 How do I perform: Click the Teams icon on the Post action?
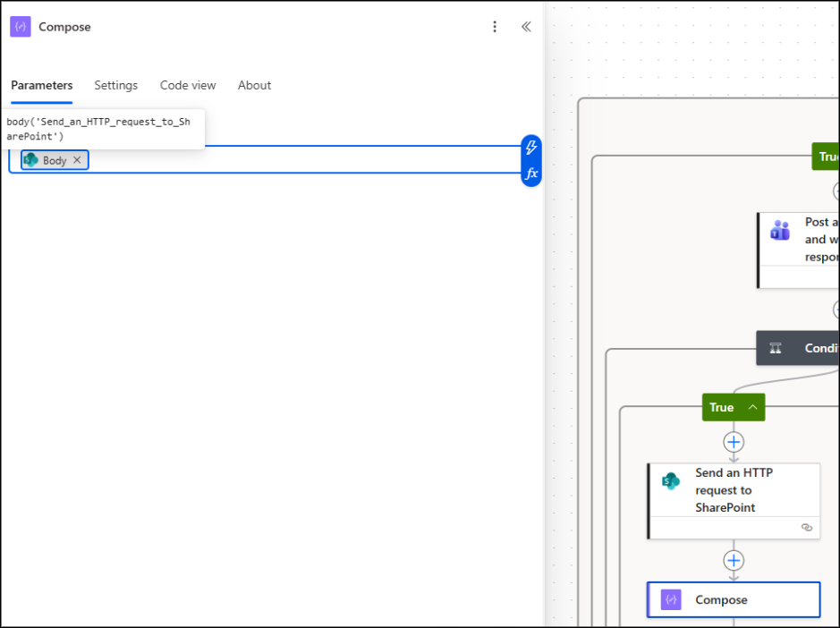(780, 231)
